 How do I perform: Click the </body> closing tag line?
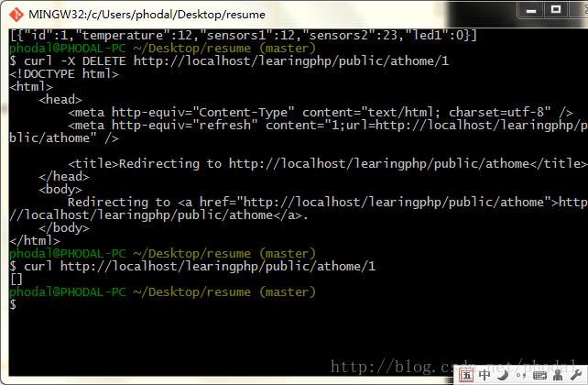pyautogui.click(x=64, y=227)
